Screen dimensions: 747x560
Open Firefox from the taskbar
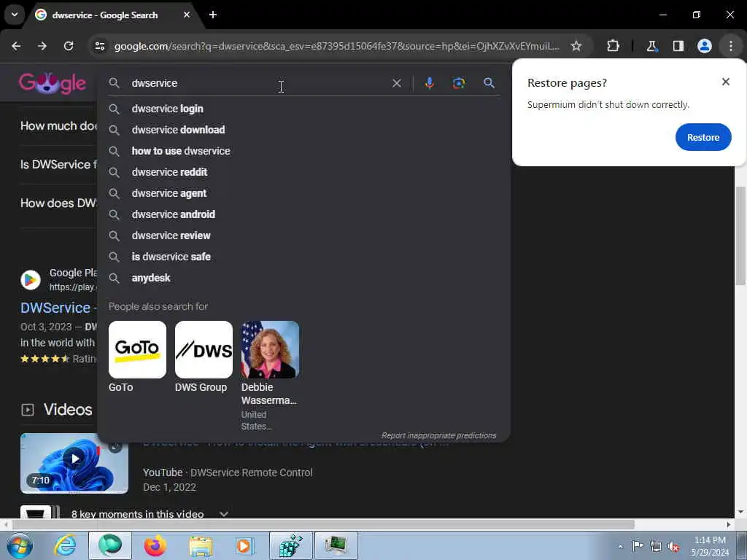(x=155, y=545)
